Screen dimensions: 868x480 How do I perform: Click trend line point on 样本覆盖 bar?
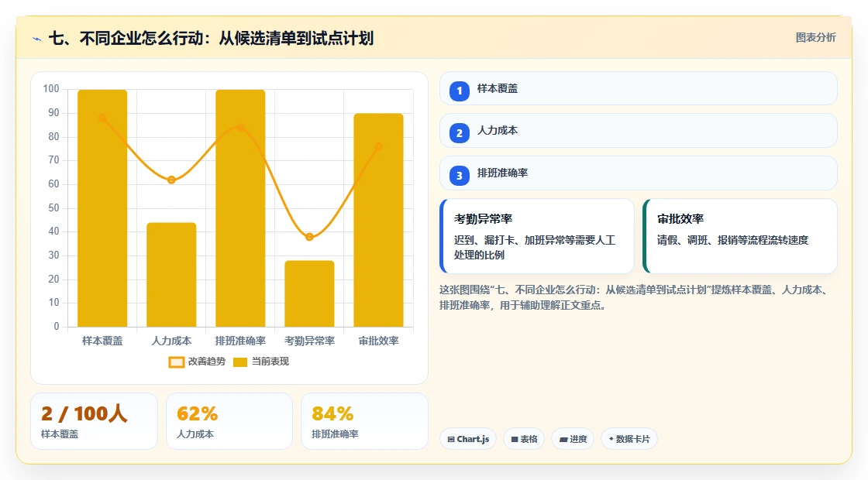click(x=102, y=118)
